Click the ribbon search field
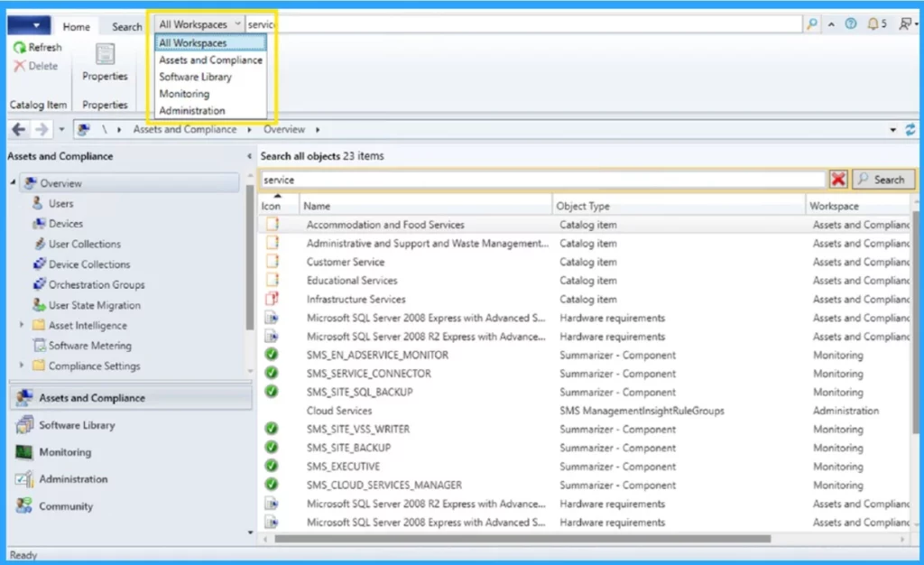The width and height of the screenshot is (924, 565). (523, 24)
